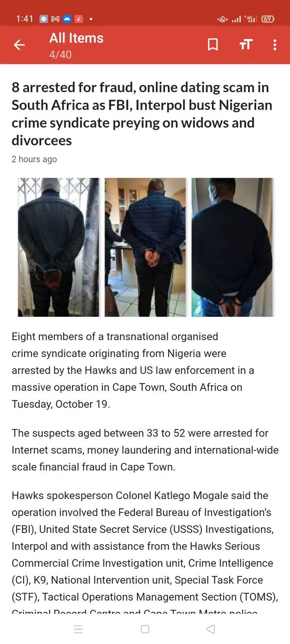Viewport: 290px width, 644px height.
Task: Tap the Android back triangle icon
Action: [211, 629]
